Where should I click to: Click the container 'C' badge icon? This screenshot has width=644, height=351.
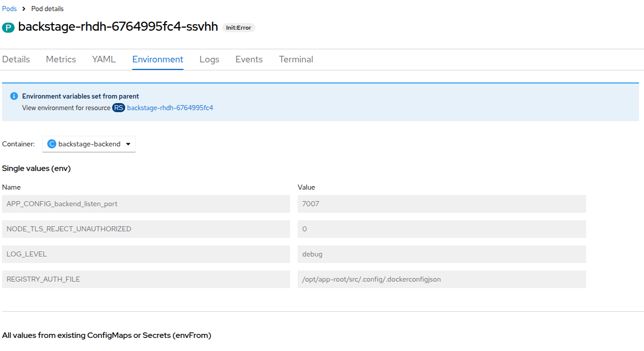click(51, 144)
